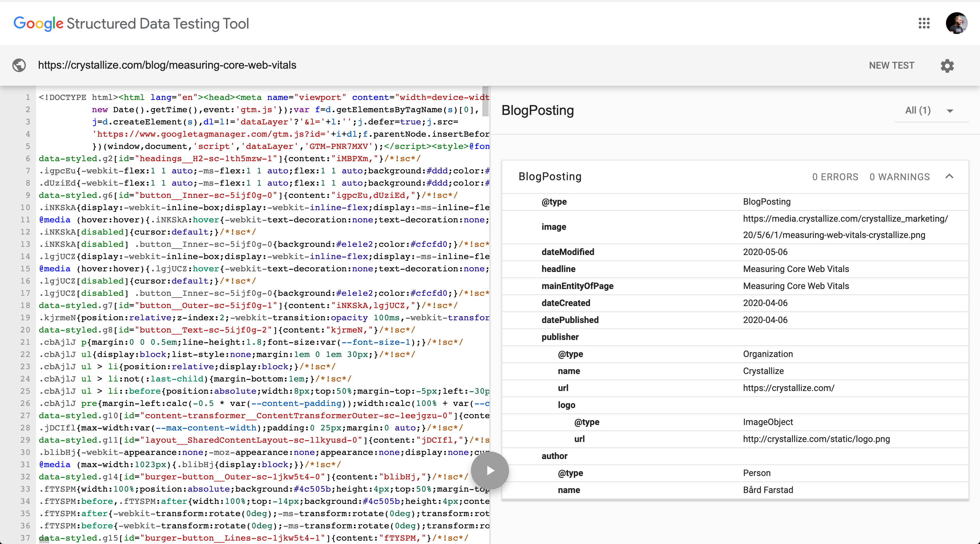Open the All (1) filter dropdown
This screenshot has width=980, height=544.
tap(931, 111)
